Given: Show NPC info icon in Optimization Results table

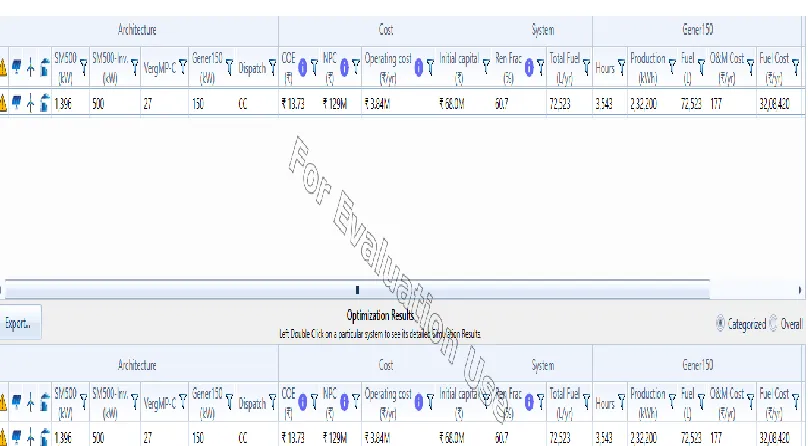Looking at the screenshot, I should tap(344, 403).
